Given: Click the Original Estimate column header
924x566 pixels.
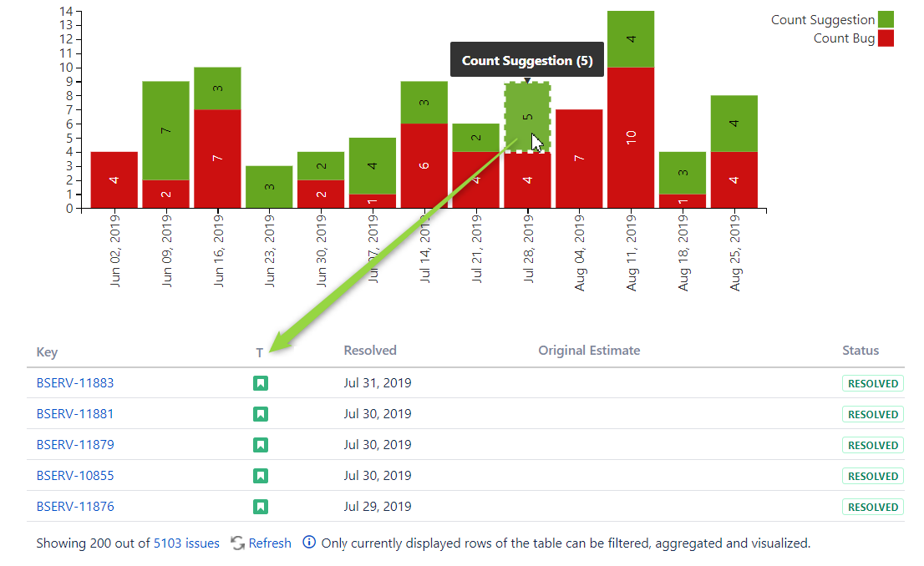Looking at the screenshot, I should click(x=589, y=351).
